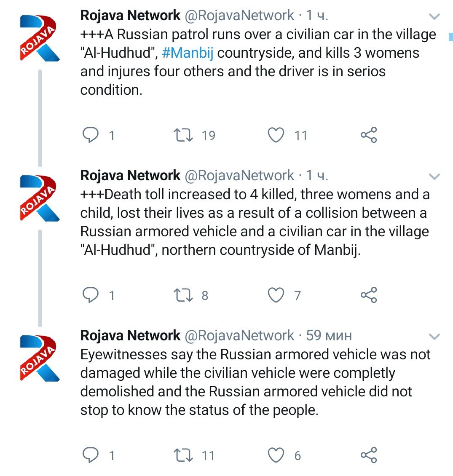The image size is (453, 476).
Task: Like the tweet with 7 likes
Action: [x=276, y=295]
